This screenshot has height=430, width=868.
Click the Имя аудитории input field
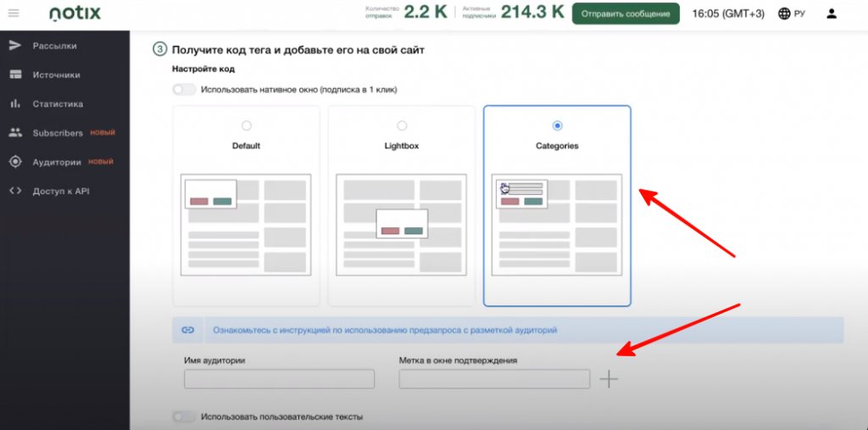[279, 379]
